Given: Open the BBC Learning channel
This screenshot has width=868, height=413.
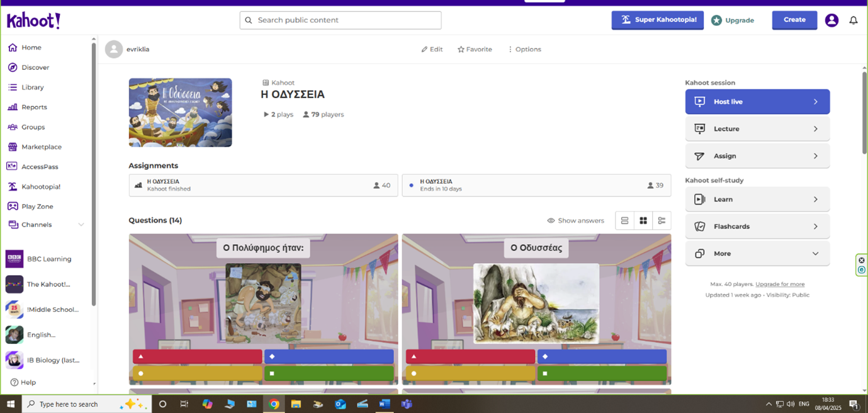Looking at the screenshot, I should click(x=38, y=259).
